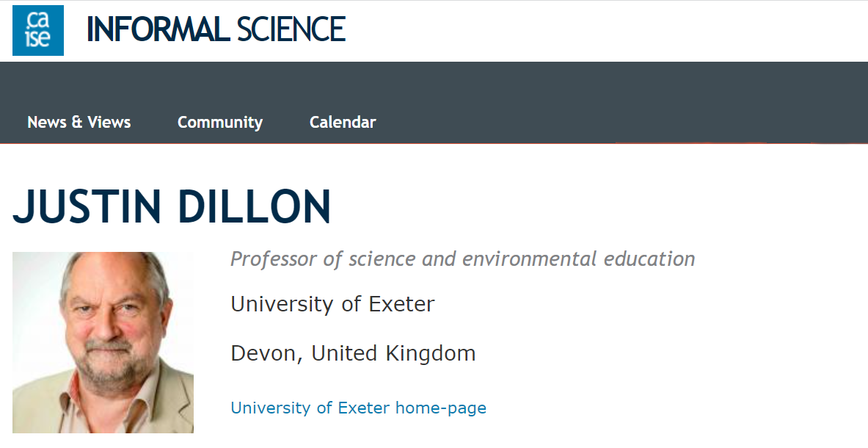The width and height of the screenshot is (868, 448).
Task: Click 'United Kingdom' in location line
Action: pyautogui.click(x=393, y=353)
